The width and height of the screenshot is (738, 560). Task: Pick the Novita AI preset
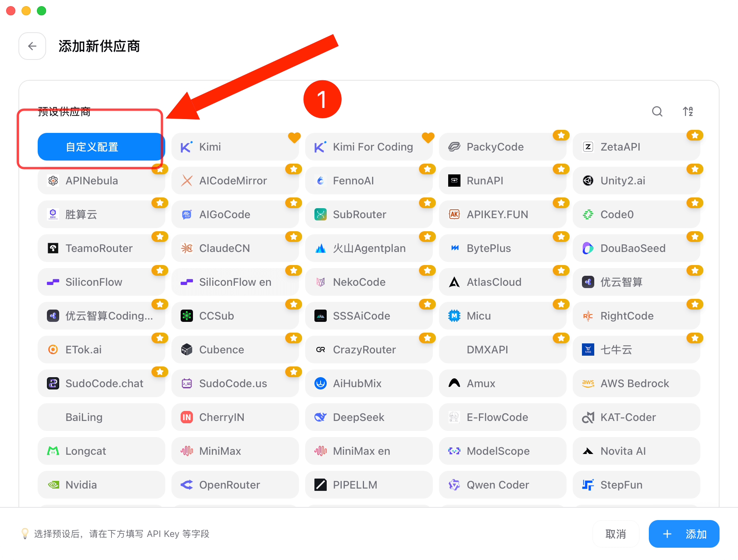coord(637,451)
